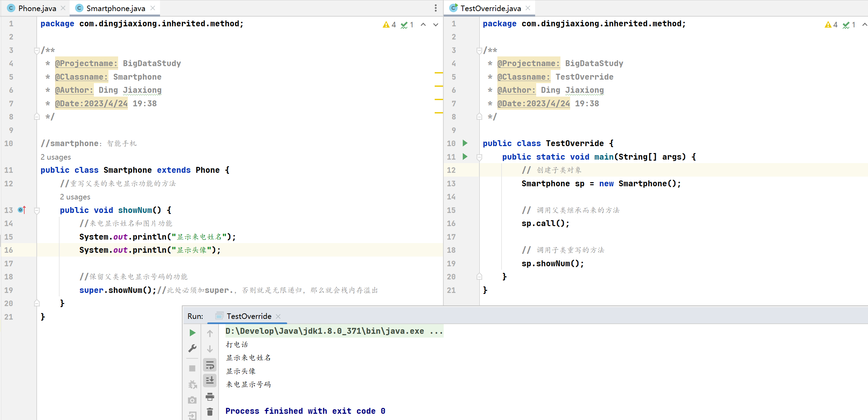Switch to the Phone.java tab
868x420 pixels.
37,8
